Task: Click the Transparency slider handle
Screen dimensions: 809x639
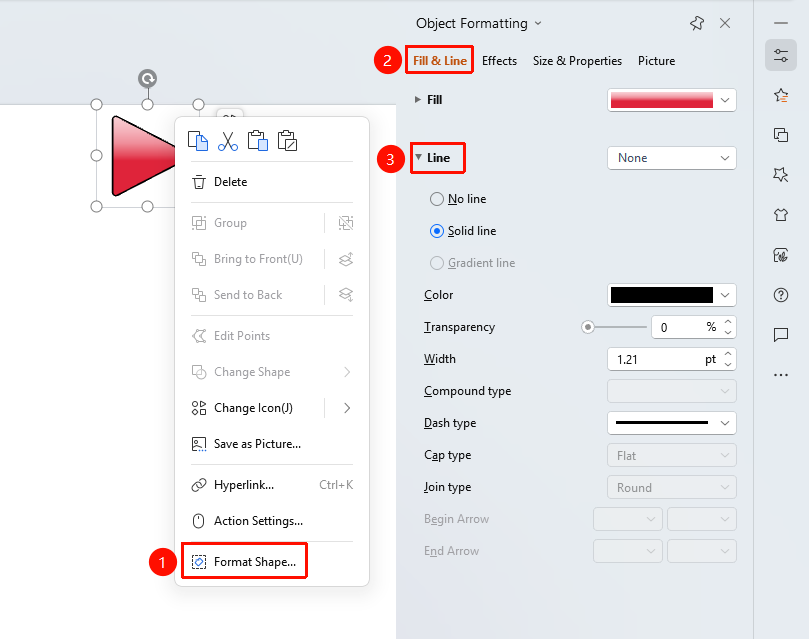Action: [x=587, y=327]
